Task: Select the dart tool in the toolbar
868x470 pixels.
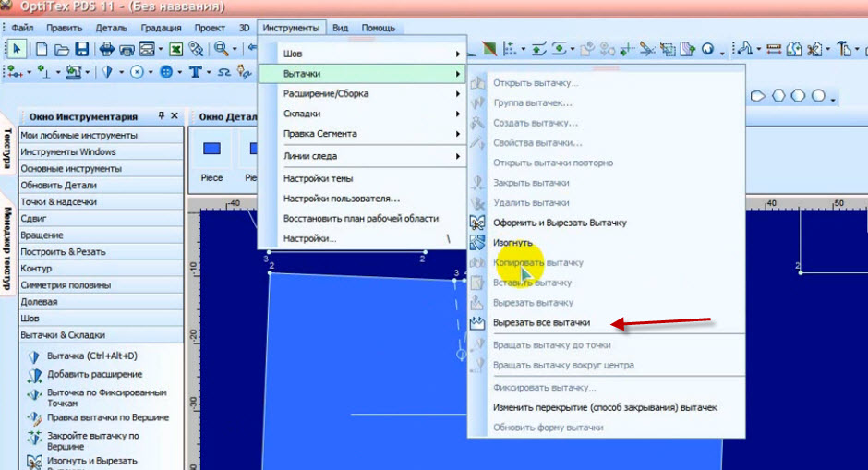Action: (x=107, y=72)
